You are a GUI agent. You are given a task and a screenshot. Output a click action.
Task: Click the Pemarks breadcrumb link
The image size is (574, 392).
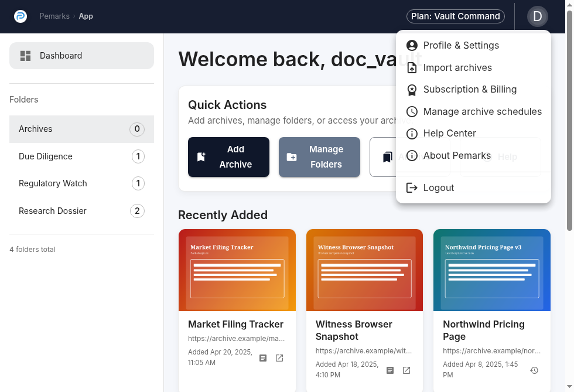(54, 16)
